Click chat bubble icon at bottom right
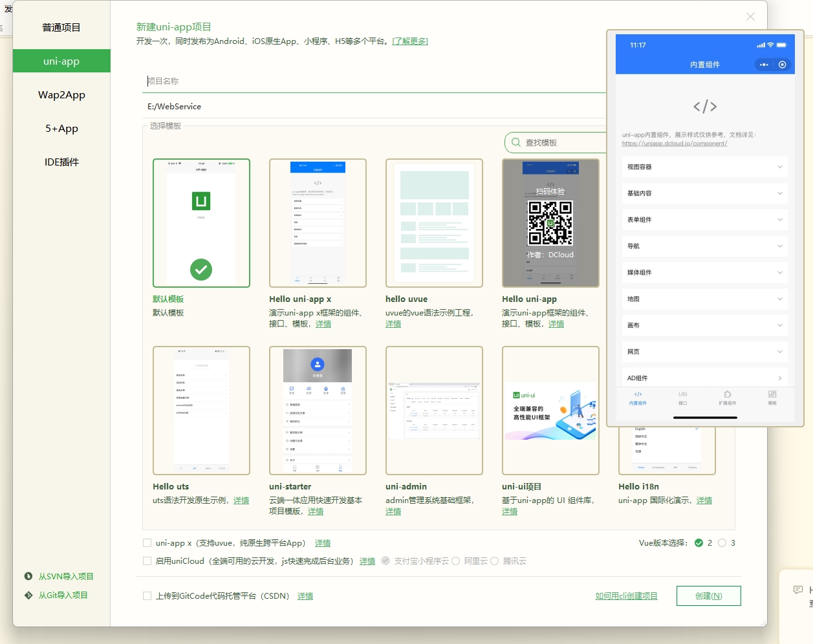This screenshot has width=813, height=644. (x=798, y=590)
